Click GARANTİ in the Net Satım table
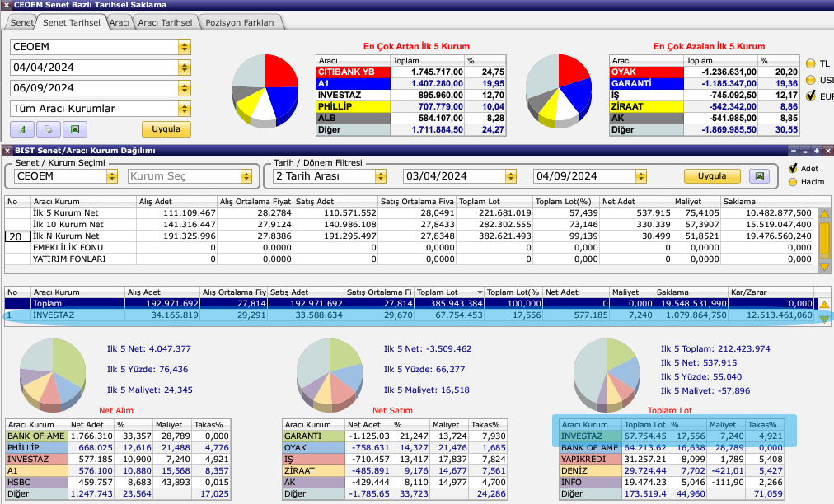Viewport: 834px width, 504px height. click(314, 436)
